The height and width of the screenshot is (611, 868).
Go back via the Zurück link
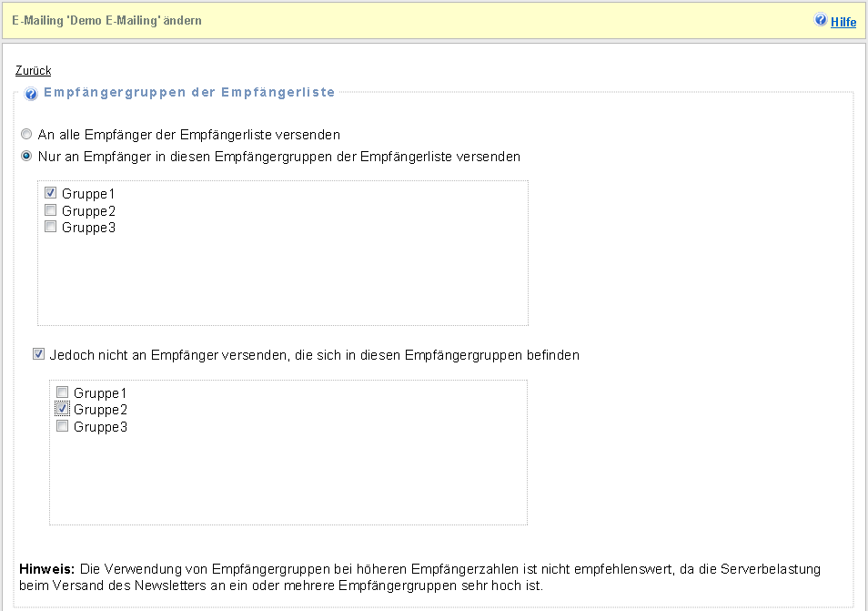(33, 70)
